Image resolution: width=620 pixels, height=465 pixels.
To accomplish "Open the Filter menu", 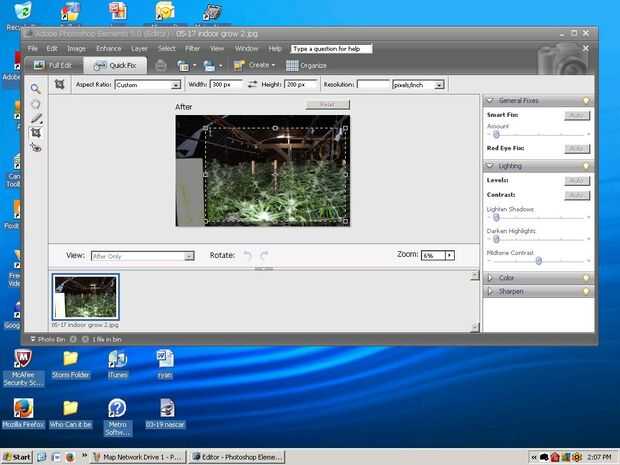I will (x=193, y=48).
